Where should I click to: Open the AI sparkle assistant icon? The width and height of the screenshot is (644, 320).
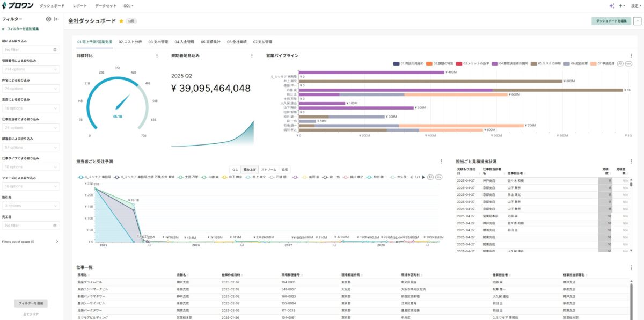tap(611, 5)
